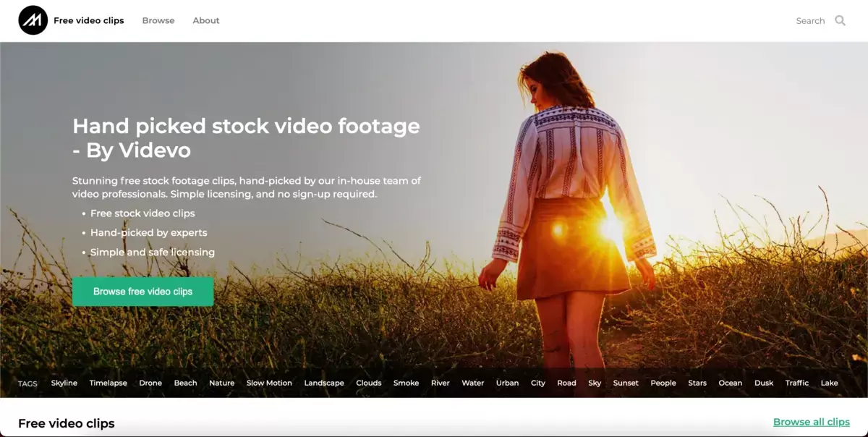This screenshot has height=437, width=868.
Task: Select the Smoke tag
Action: coord(407,383)
